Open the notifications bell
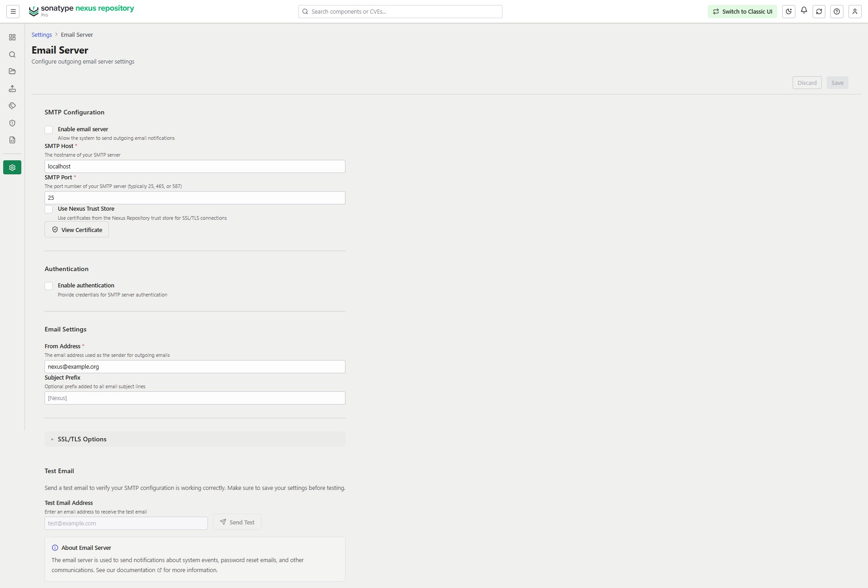Image resolution: width=868 pixels, height=588 pixels. tap(804, 10)
